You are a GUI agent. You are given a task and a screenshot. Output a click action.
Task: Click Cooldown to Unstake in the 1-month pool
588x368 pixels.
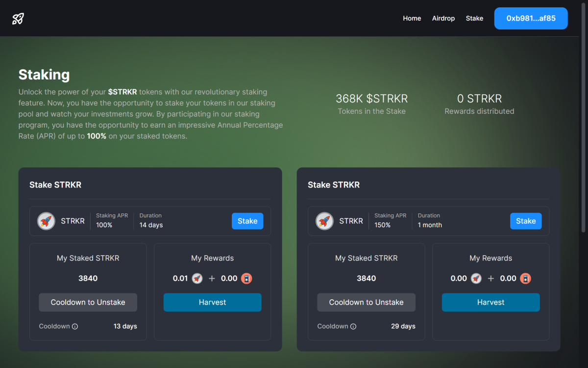[366, 302]
